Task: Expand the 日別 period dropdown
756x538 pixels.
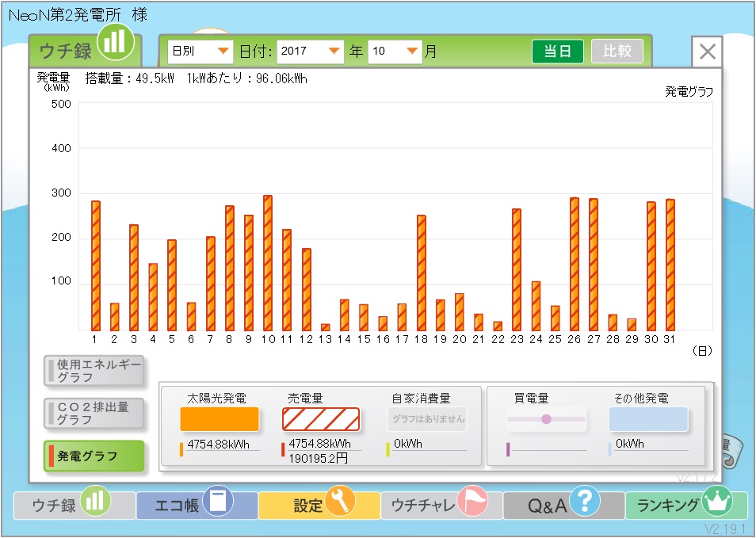Action: point(200,51)
